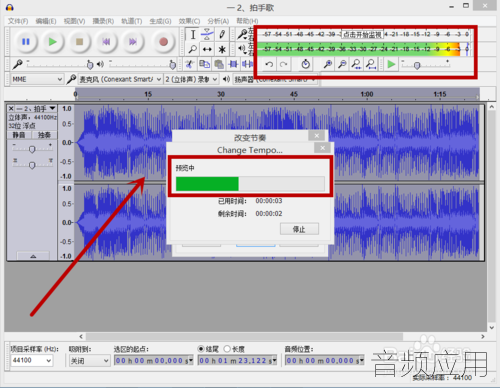
Task: Click the Pause transport button
Action: point(26,42)
